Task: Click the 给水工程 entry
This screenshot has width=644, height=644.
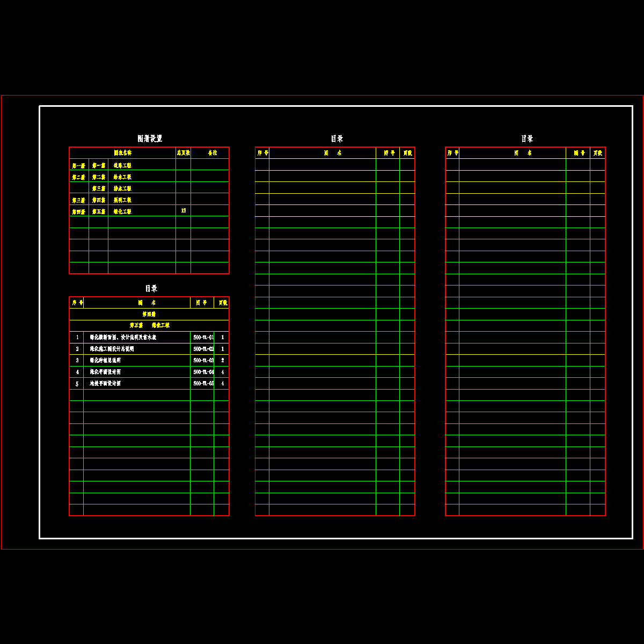Action: pyautogui.click(x=122, y=177)
